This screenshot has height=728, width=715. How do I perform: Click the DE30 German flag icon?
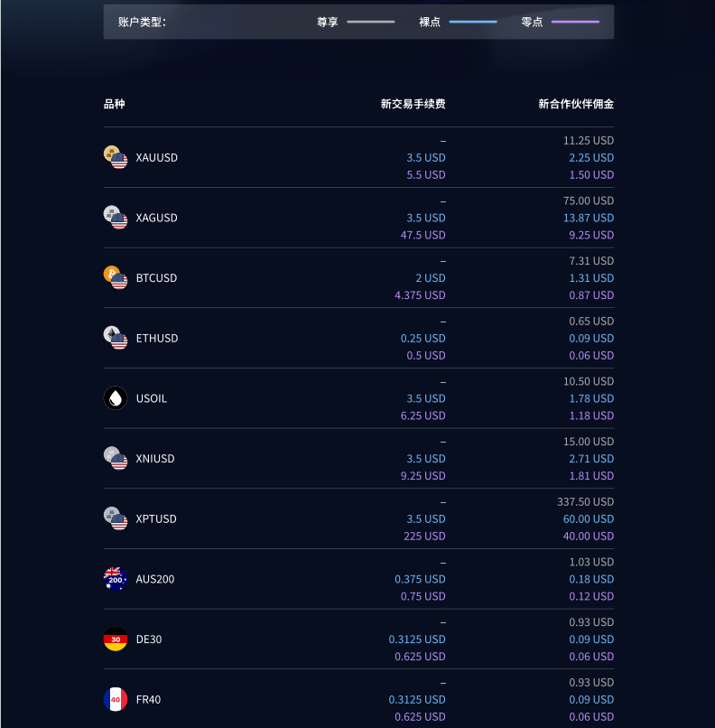[116, 639]
